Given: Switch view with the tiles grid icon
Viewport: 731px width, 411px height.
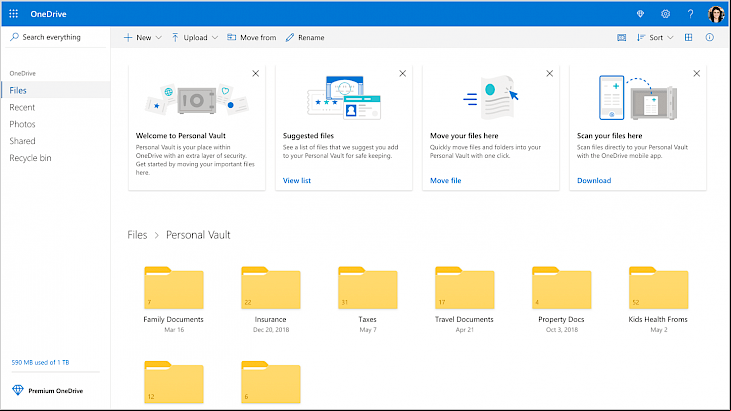Looking at the screenshot, I should (689, 38).
